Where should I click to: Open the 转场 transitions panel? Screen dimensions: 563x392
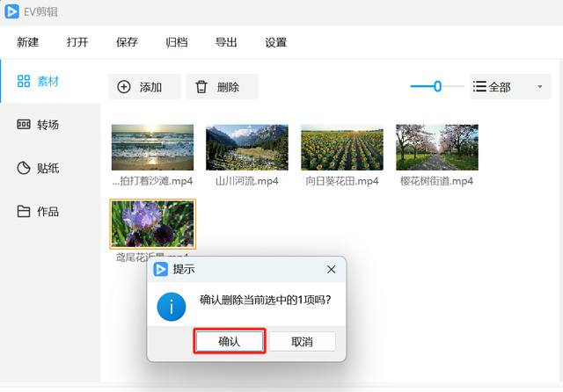(x=51, y=125)
